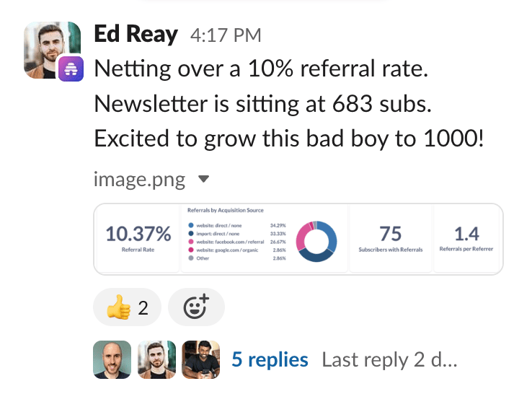Collapse the image.png attachment arrow
Viewport: 532px width, 394px height.
(x=203, y=179)
